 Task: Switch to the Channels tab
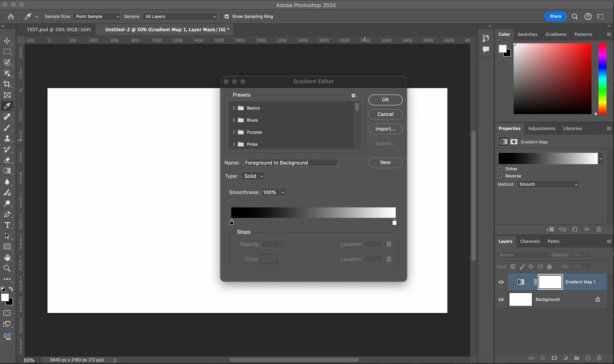pos(530,241)
